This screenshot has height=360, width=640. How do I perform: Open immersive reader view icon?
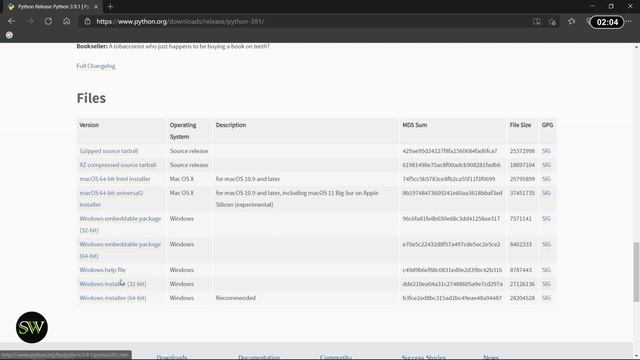(x=537, y=22)
